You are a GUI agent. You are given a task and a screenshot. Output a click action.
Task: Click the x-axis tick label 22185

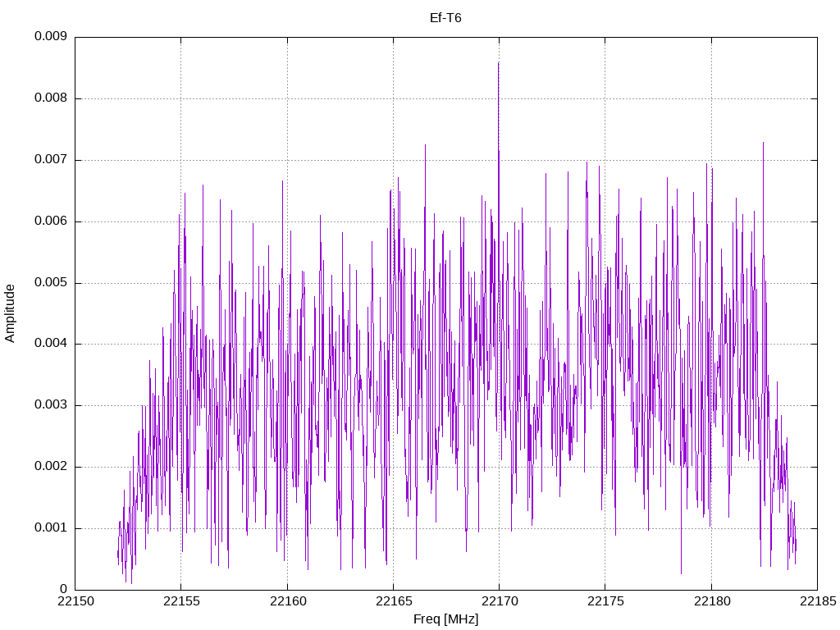tap(818, 601)
